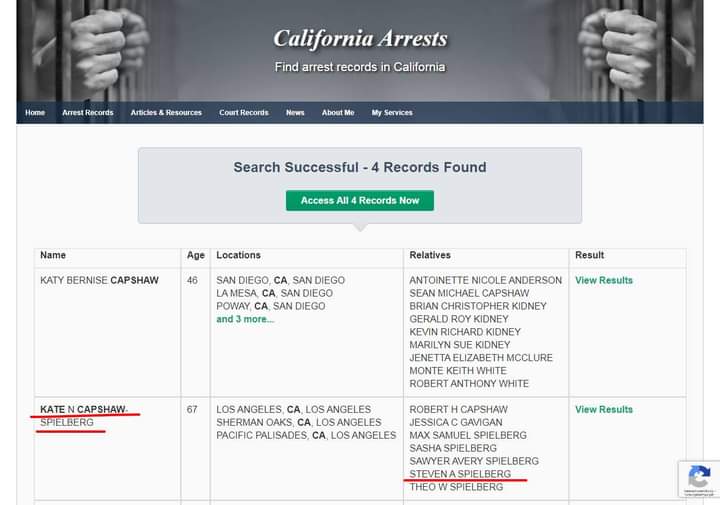Viewport: 720px width, 505px height.
Task: Click the Relatives column header
Action: [x=430, y=256]
